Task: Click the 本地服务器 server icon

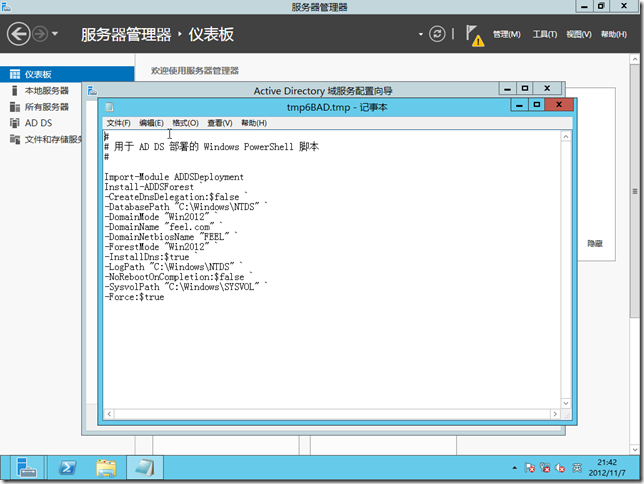Action: [15, 90]
